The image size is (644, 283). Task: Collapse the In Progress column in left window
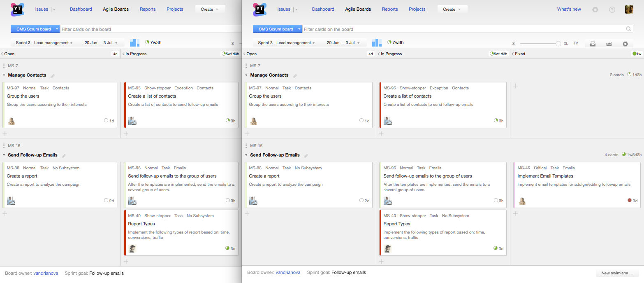[x=123, y=54]
